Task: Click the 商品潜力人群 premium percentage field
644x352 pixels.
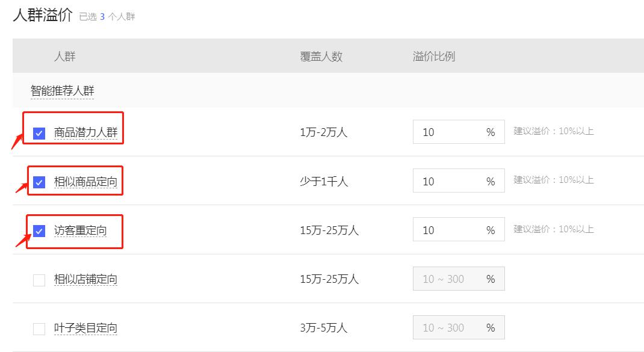Action: (448, 132)
